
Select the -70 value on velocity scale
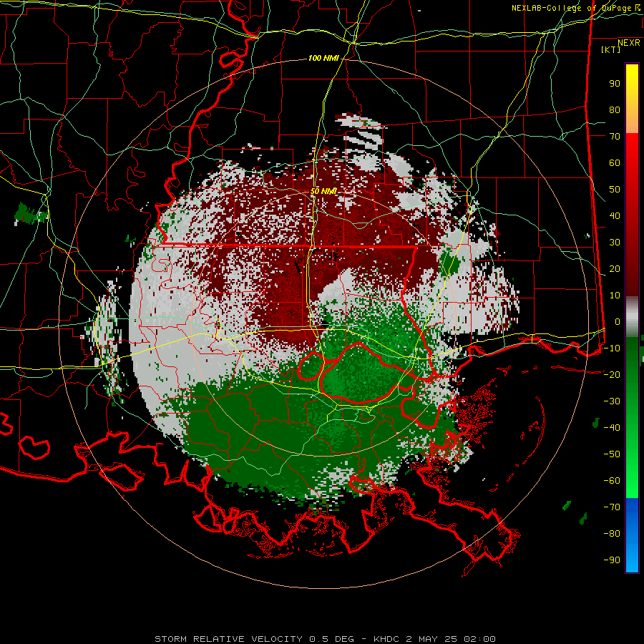pyautogui.click(x=612, y=507)
